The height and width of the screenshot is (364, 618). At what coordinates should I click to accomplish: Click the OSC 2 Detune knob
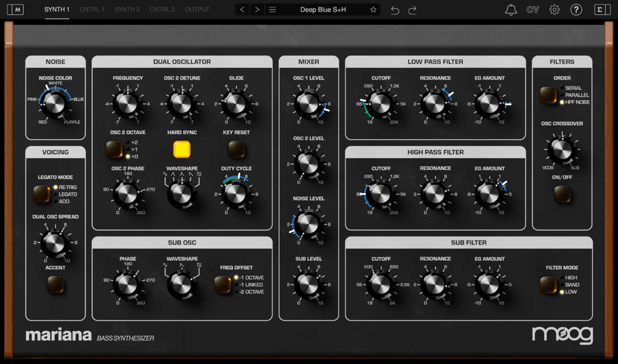point(182,104)
